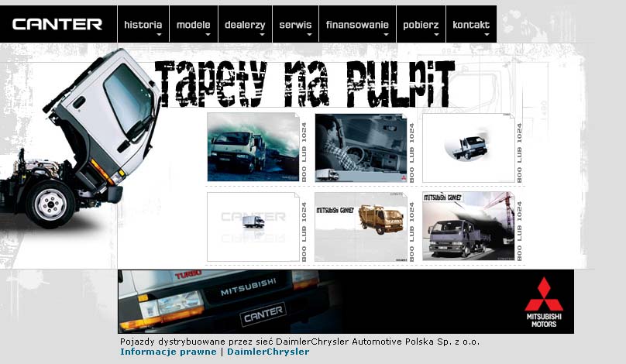Screen dimensions: 626x364
Task: Open wallpaper of truck in stormy clouds
Action: tap(253, 147)
